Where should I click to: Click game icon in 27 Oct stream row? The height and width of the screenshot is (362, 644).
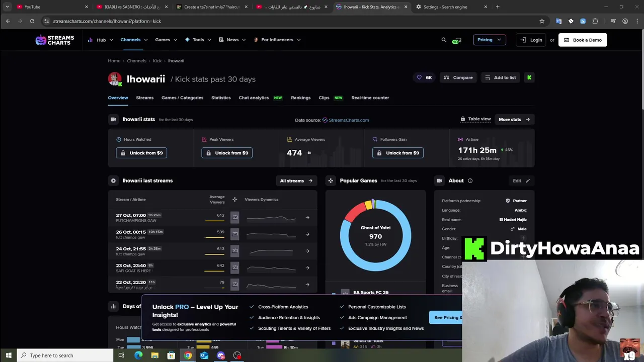tap(234, 217)
